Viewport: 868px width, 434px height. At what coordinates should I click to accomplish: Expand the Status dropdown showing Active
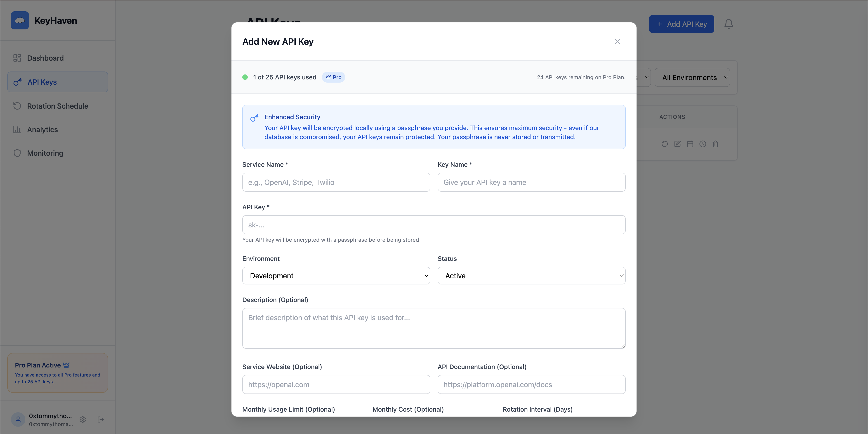tap(531, 276)
